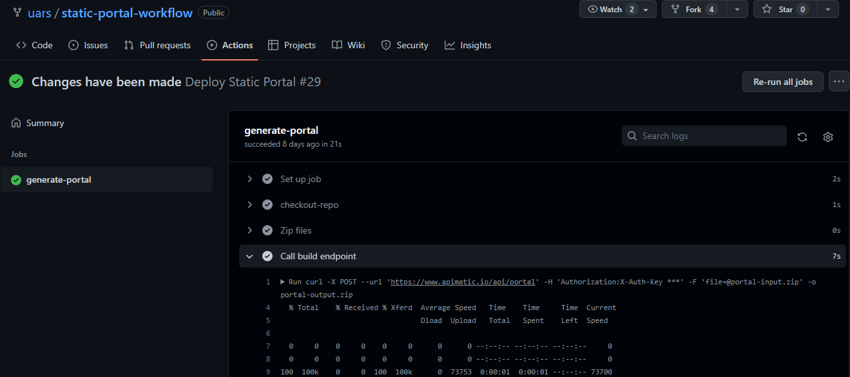Click the Pull requests tab icon
The image size is (850, 377).
tap(128, 45)
